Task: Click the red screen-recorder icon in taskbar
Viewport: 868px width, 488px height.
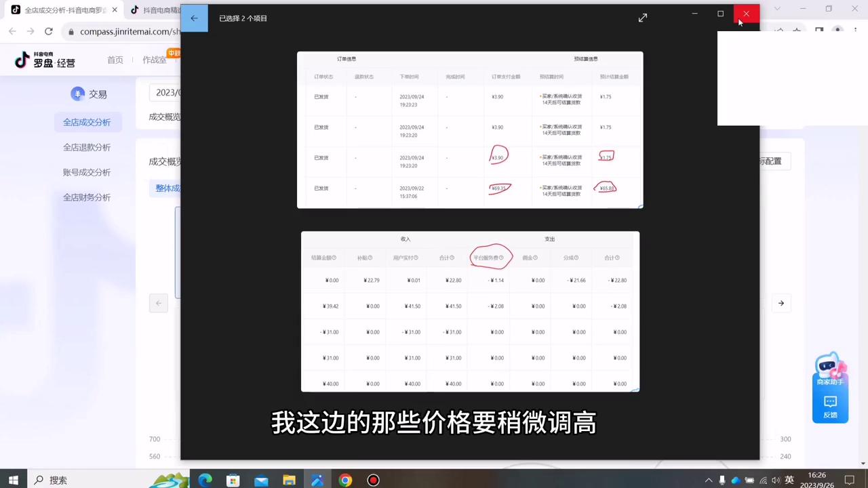Action: (x=373, y=481)
